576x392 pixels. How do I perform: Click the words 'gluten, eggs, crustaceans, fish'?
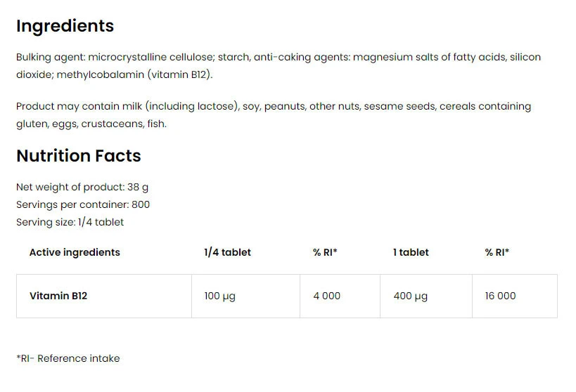point(91,124)
